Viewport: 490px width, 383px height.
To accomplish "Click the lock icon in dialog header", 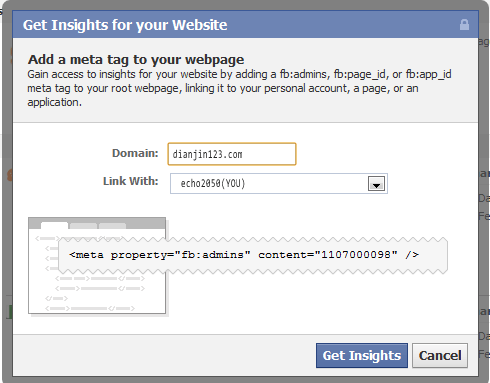I will (464, 25).
